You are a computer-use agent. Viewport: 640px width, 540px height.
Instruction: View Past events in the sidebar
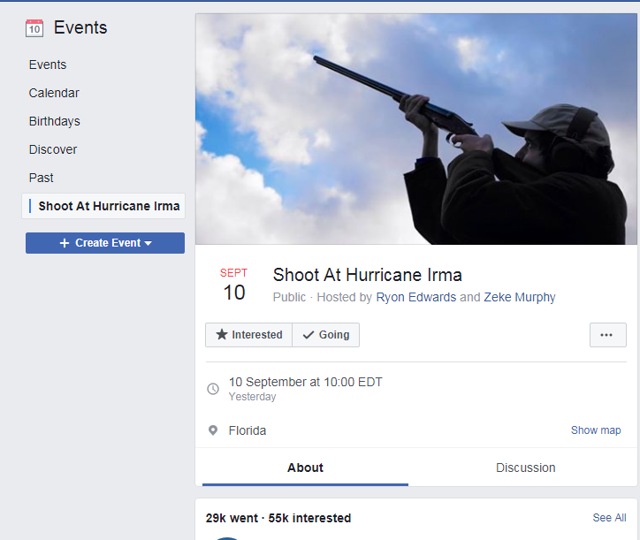click(41, 178)
